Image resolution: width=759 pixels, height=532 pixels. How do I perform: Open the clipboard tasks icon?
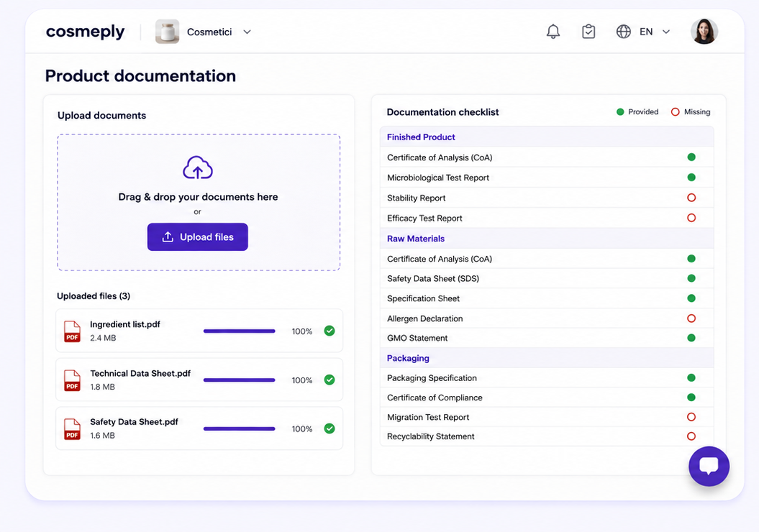588,32
